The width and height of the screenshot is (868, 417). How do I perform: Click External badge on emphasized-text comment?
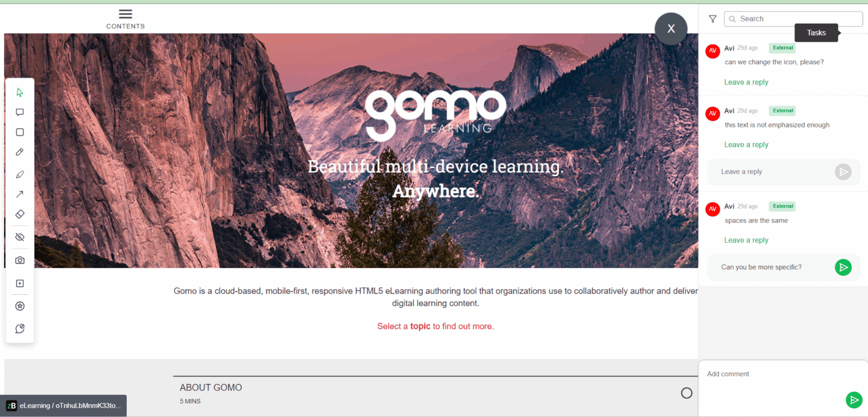782,111
